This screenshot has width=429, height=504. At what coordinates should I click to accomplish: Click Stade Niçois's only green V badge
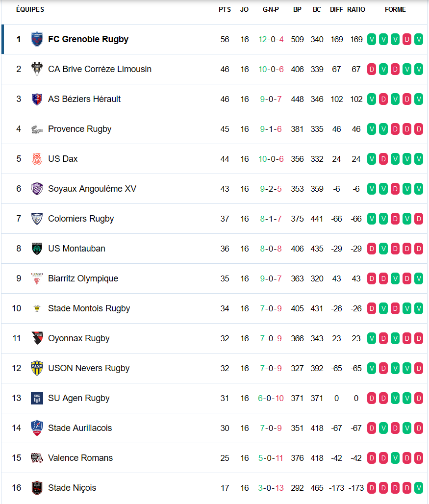419,488
